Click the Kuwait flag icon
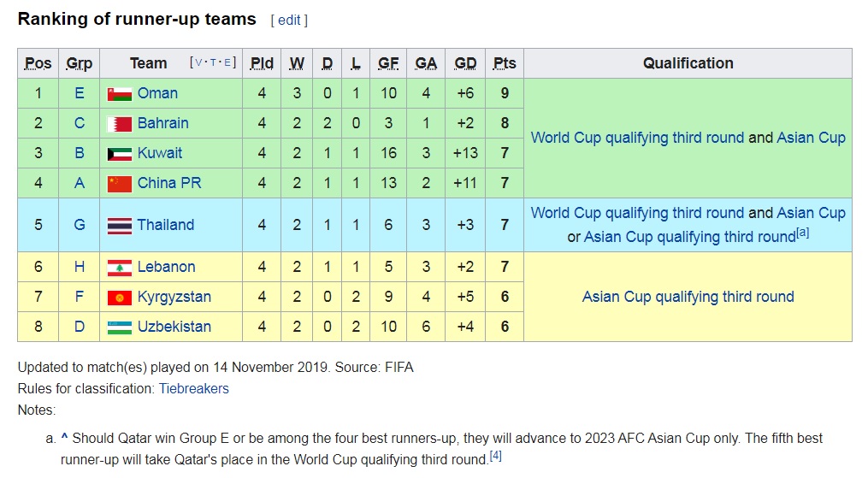 120,153
